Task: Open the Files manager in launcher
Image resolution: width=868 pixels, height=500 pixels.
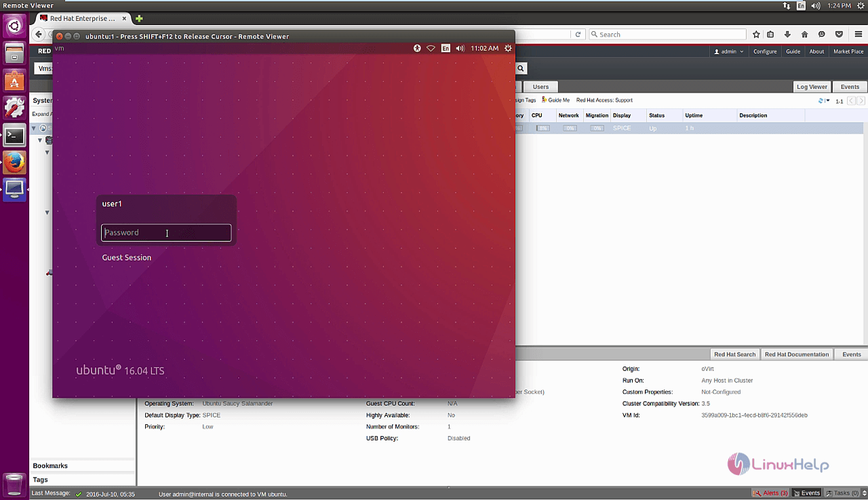Action: pyautogui.click(x=14, y=54)
